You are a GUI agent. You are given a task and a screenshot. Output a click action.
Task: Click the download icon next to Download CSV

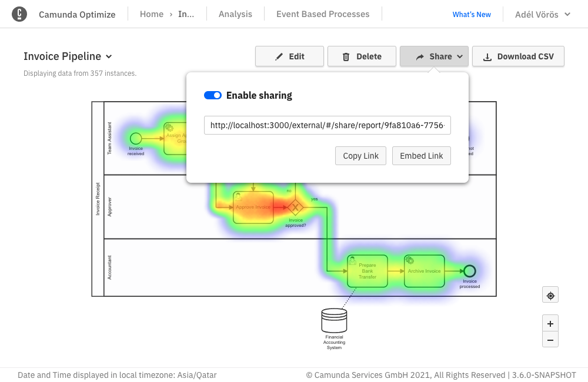487,56
